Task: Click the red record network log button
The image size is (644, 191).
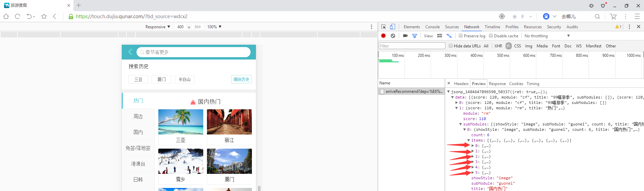Action: [x=383, y=36]
